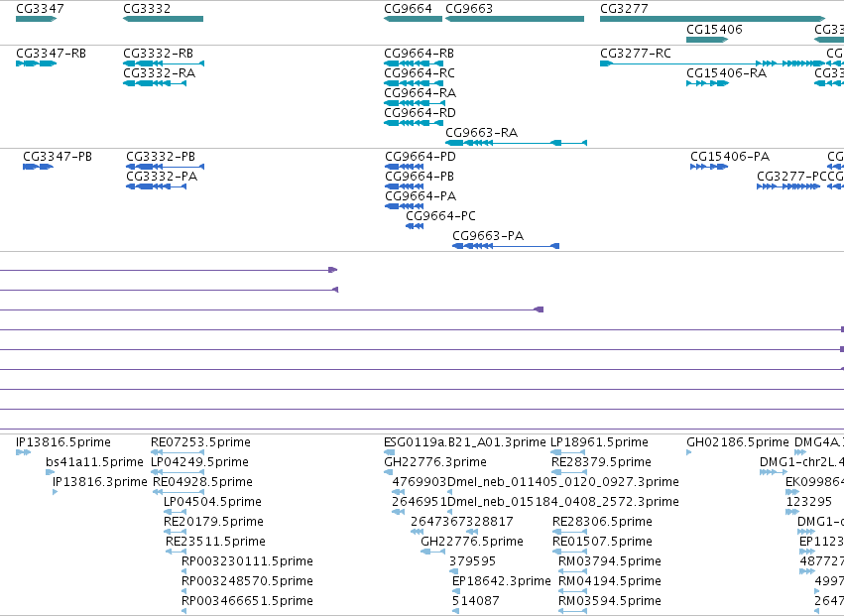Pick transcript CG9664-RC

420,73
